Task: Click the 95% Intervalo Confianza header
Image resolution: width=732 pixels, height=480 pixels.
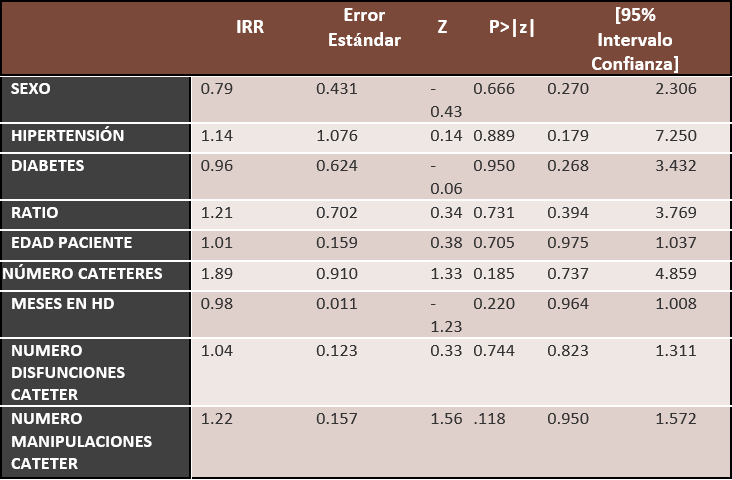Action: coord(633,40)
